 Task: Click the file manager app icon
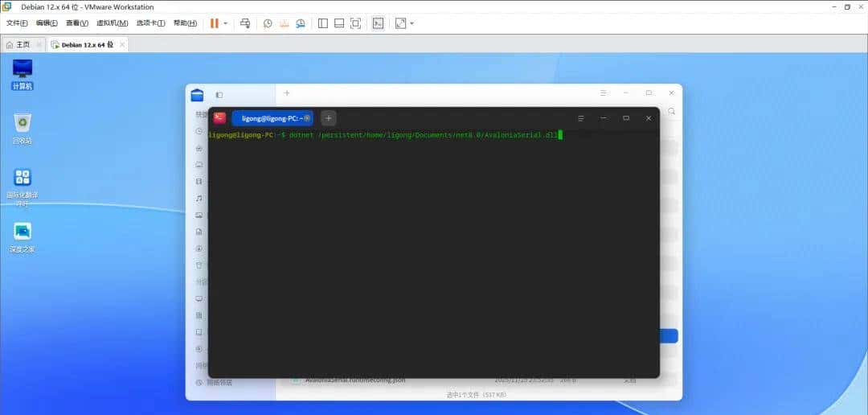point(197,95)
